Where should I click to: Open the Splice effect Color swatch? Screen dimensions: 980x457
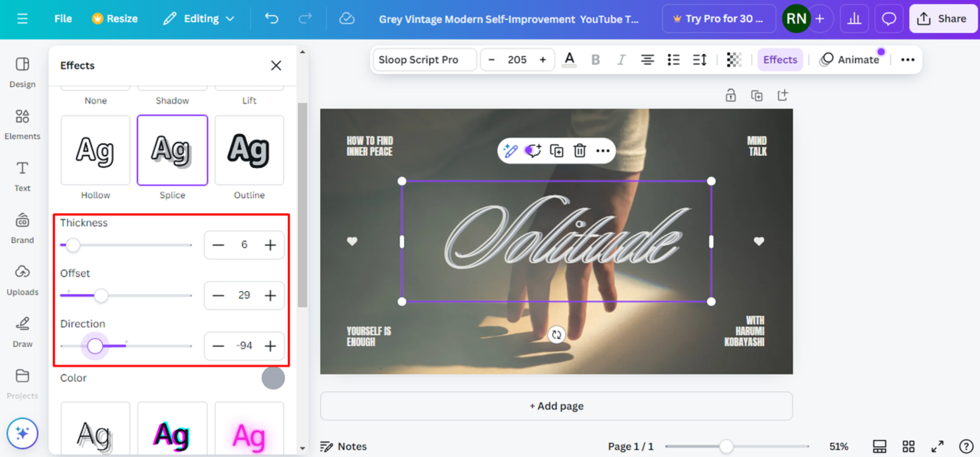(x=273, y=378)
